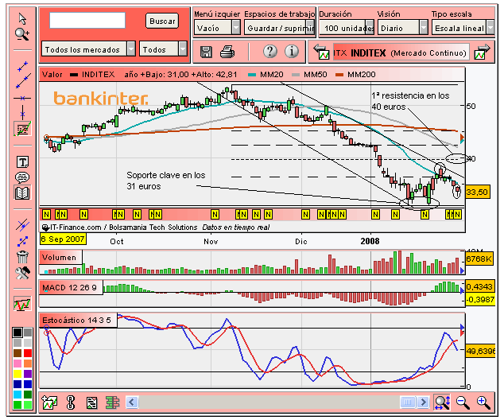
Task: Click the Estocástico 14 3 5 label
Action: click(77, 321)
